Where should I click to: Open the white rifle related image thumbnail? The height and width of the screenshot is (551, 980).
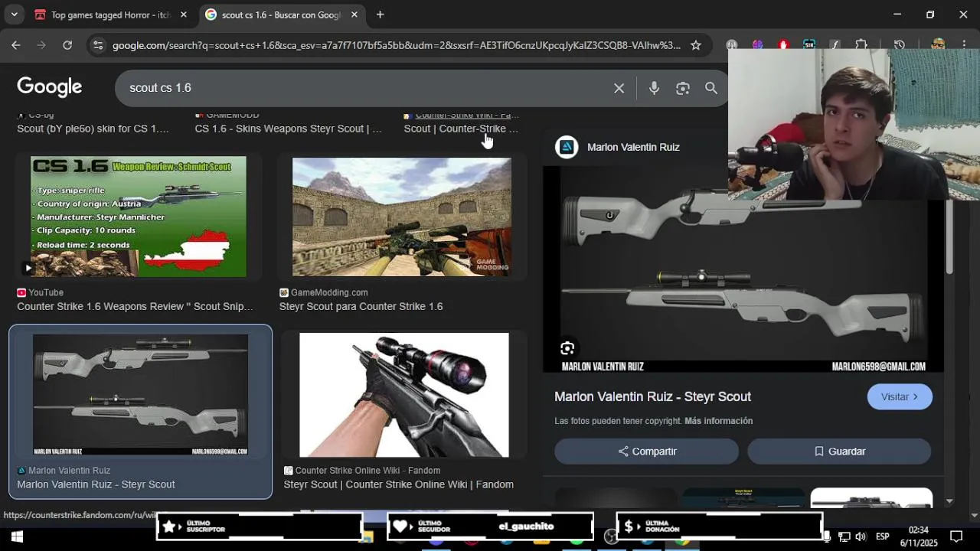871,497
